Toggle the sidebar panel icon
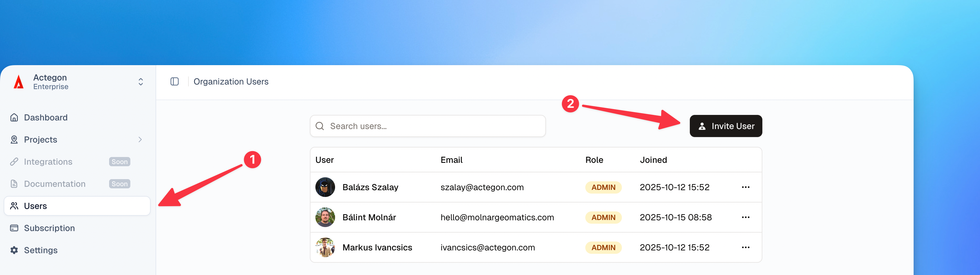The height and width of the screenshot is (275, 980). 175,81
